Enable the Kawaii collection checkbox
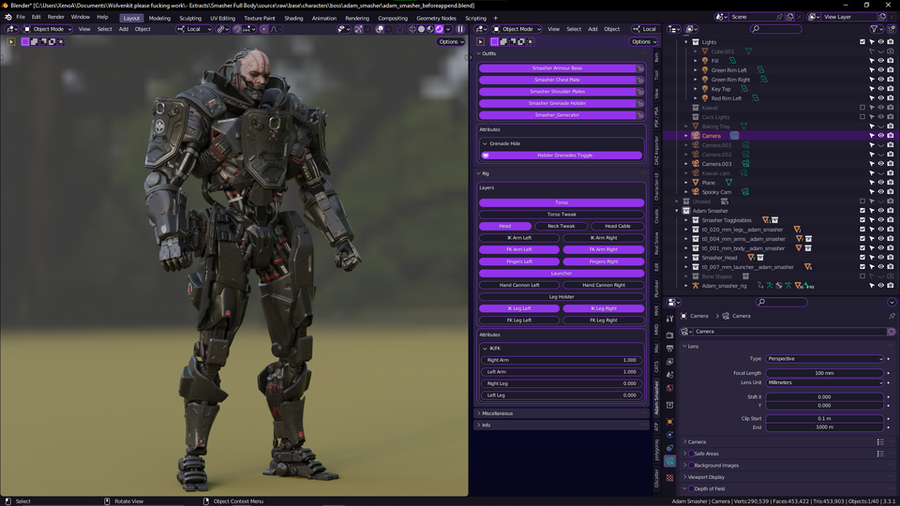The image size is (900, 506). [x=862, y=107]
